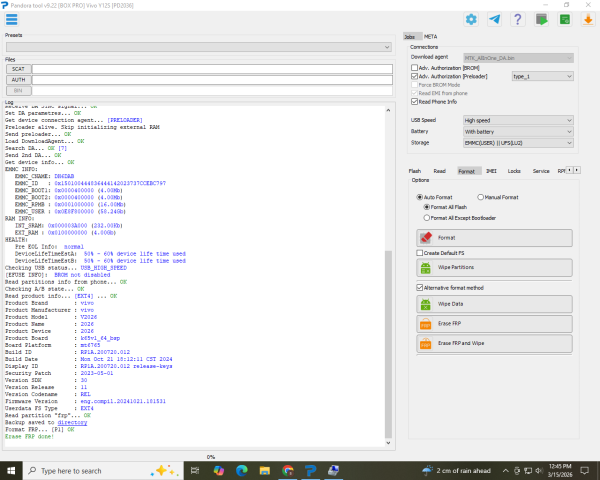Image resolution: width=600 pixels, height=480 pixels.
Task: Open File Explorer from taskbar
Action: click(x=264, y=471)
